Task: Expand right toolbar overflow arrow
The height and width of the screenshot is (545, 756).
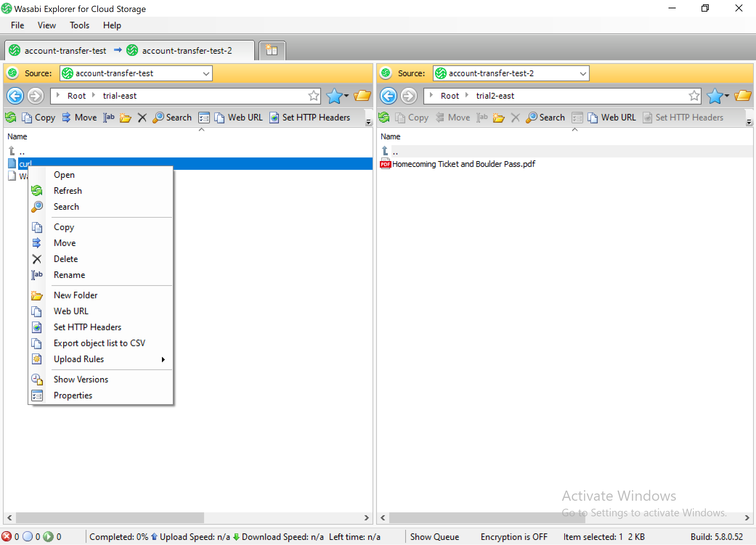Action: coord(749,122)
